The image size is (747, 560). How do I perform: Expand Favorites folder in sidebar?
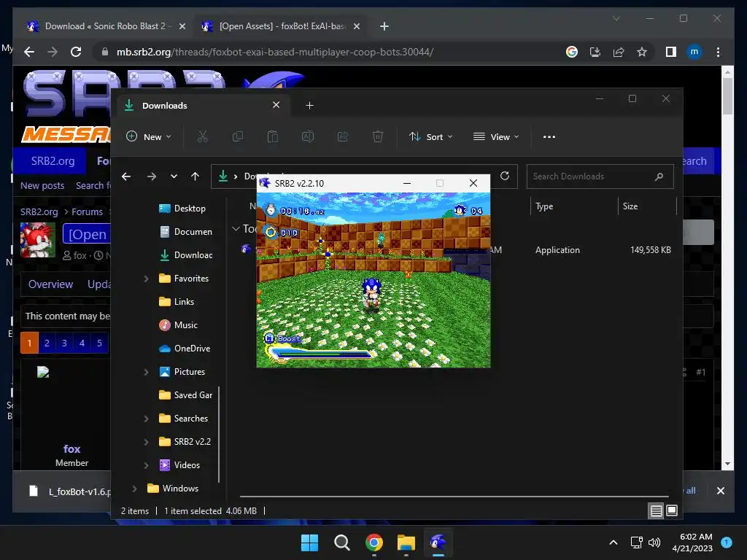[x=146, y=279]
